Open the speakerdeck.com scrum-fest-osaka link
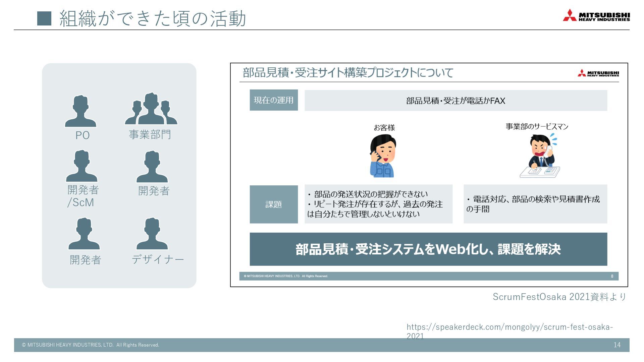This screenshot has width=644, height=362. [x=509, y=327]
